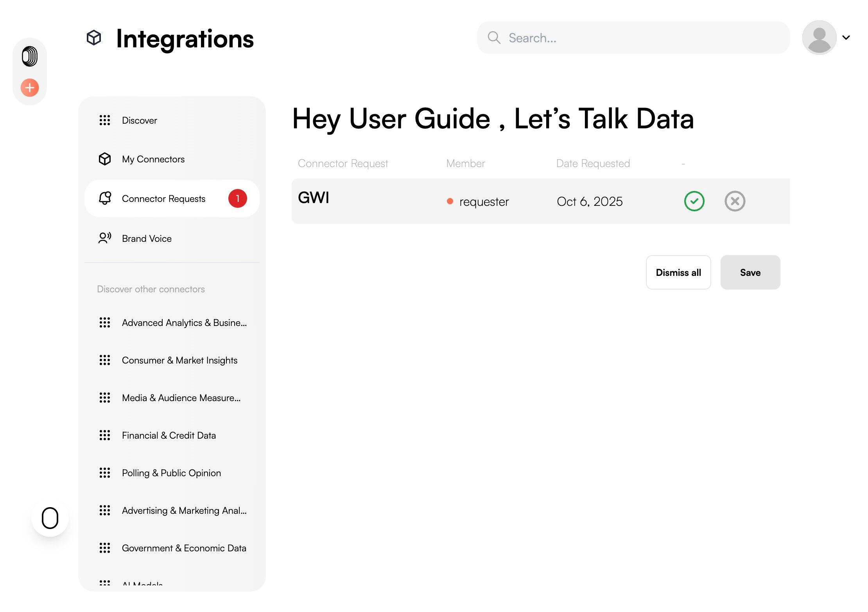868x612 pixels.
Task: Approve the GWI connector request checkmark
Action: coord(694,201)
